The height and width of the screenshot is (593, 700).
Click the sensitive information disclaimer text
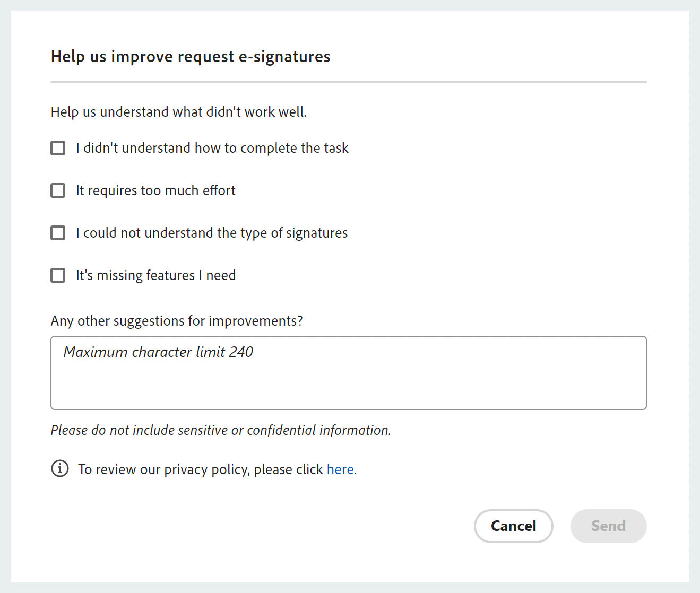pos(221,430)
